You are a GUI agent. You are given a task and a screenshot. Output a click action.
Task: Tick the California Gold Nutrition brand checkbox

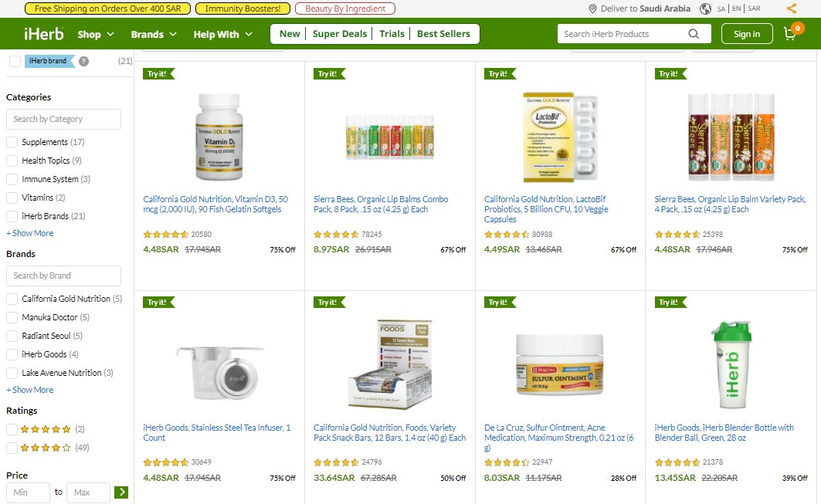12,299
